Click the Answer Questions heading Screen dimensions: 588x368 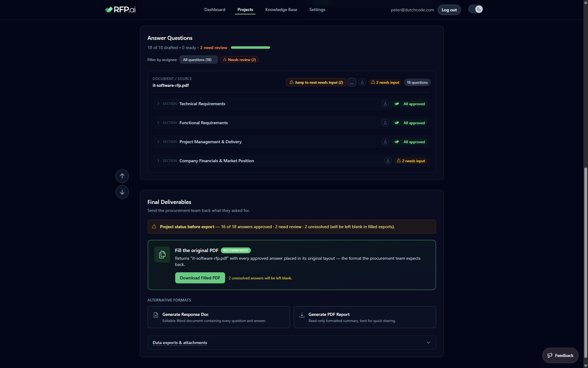[170, 38]
